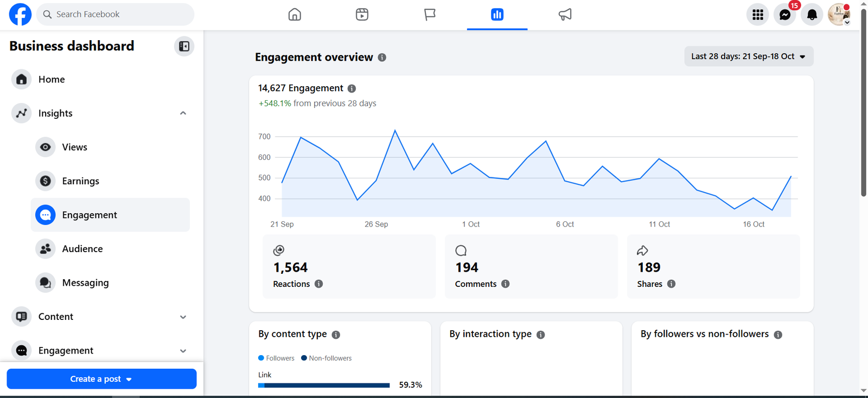The image size is (868, 398).
Task: Collapse the Insights section chevron
Action: pyautogui.click(x=183, y=113)
